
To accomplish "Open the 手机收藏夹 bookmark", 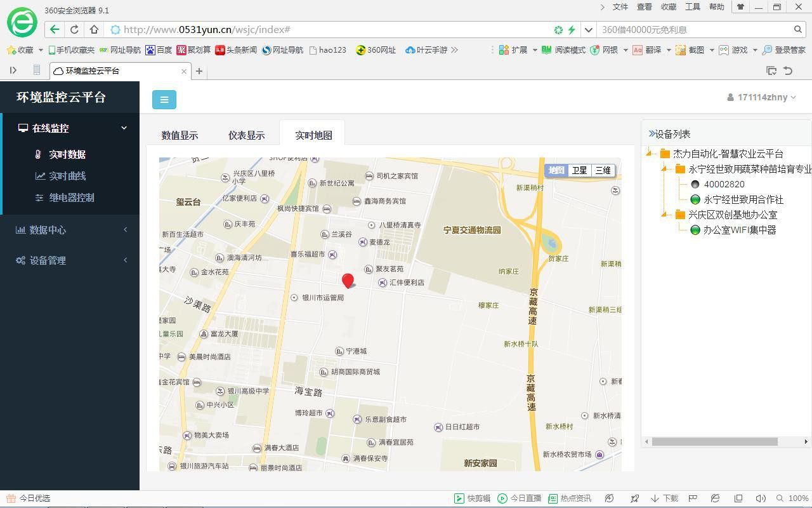I will [x=71, y=50].
